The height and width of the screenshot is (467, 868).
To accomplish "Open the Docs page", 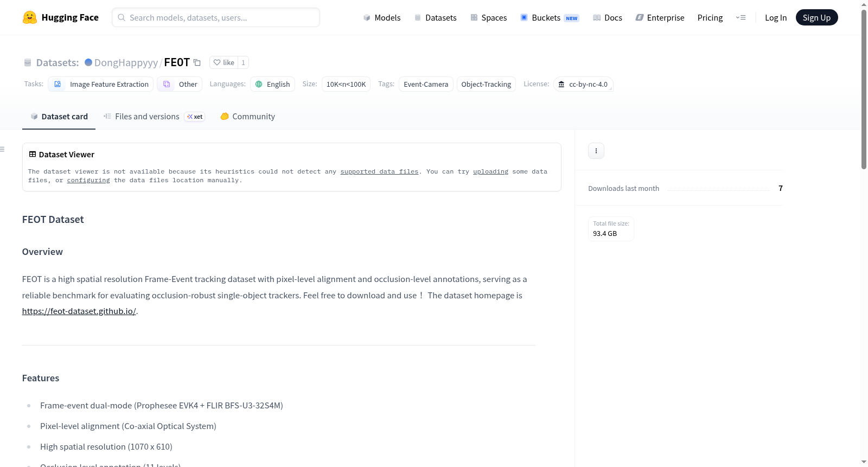I will [x=608, y=17].
